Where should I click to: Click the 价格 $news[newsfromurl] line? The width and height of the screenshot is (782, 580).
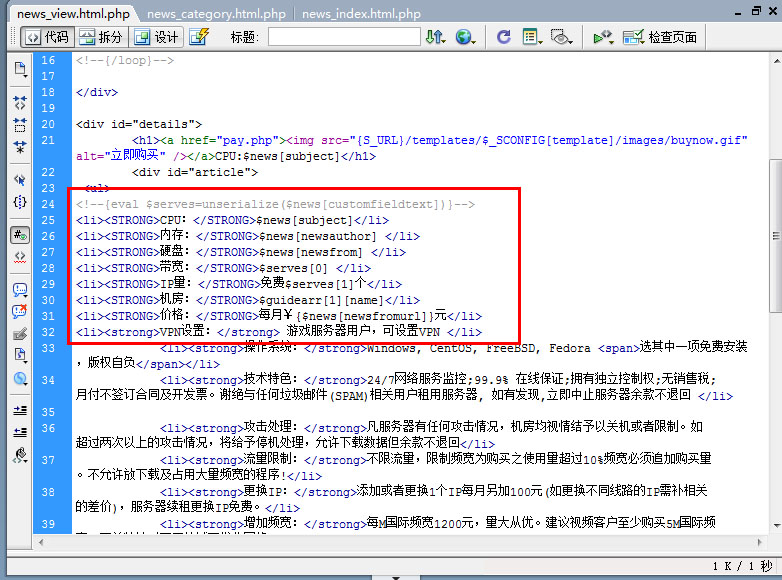[x=279, y=316]
